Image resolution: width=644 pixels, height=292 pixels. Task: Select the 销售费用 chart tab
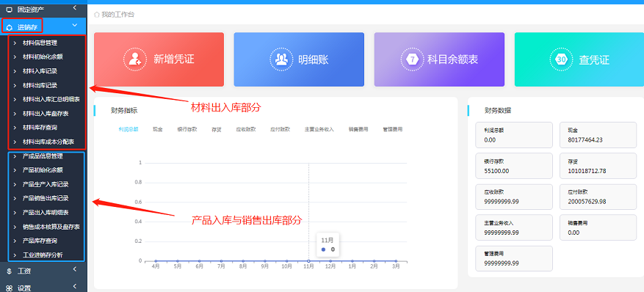(358, 129)
